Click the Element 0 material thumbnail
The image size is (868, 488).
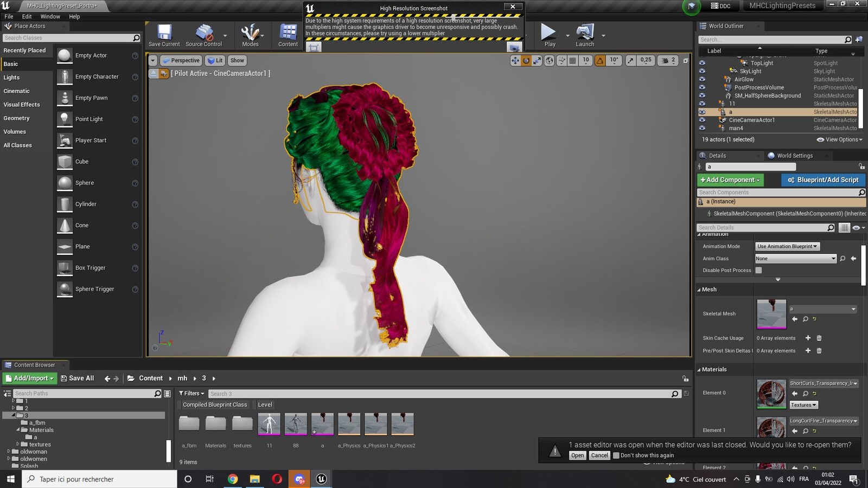[x=771, y=394]
